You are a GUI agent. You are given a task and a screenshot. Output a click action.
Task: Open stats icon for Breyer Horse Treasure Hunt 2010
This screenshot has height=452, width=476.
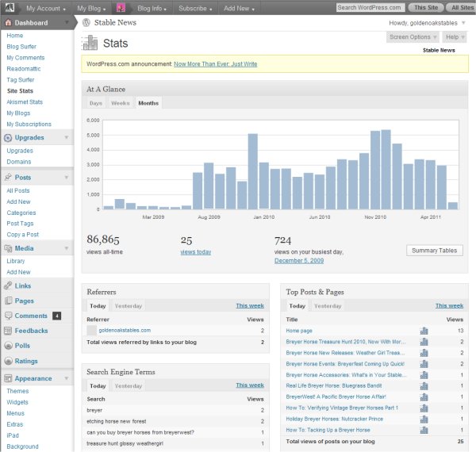coord(424,342)
